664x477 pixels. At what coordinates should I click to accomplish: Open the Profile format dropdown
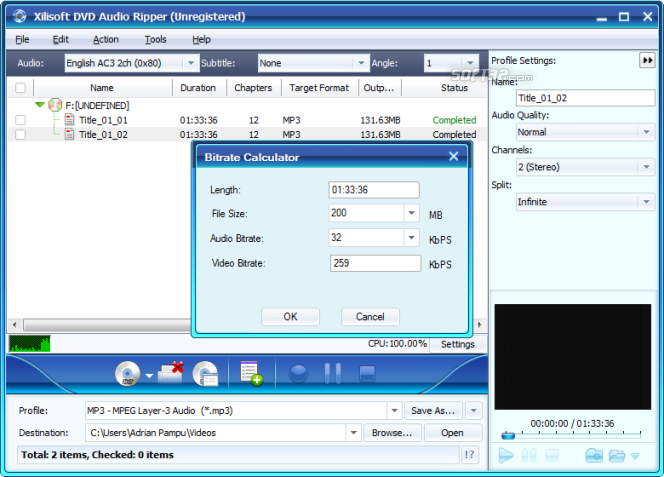coord(394,410)
